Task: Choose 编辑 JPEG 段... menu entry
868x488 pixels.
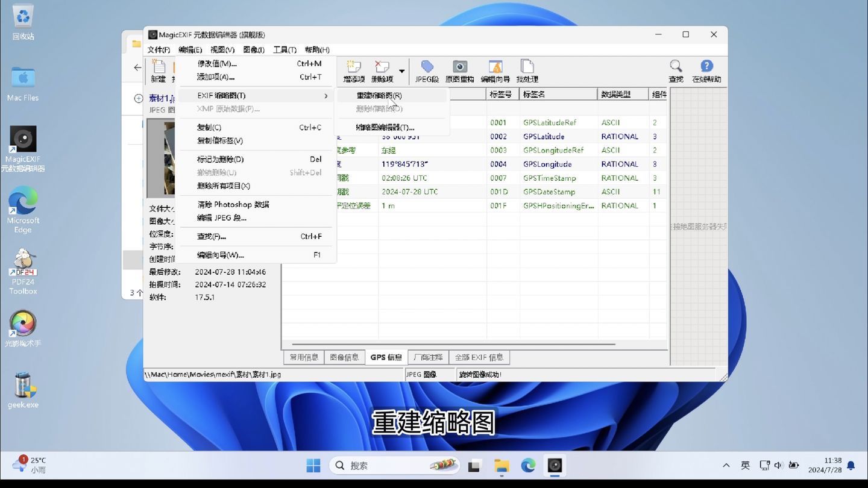Action: (x=256, y=217)
